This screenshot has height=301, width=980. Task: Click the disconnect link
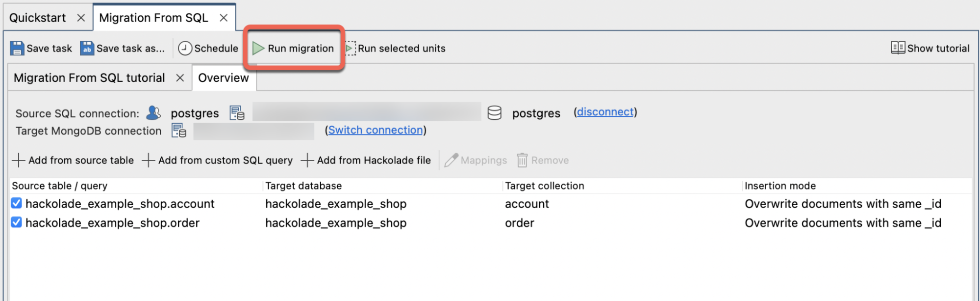click(605, 112)
